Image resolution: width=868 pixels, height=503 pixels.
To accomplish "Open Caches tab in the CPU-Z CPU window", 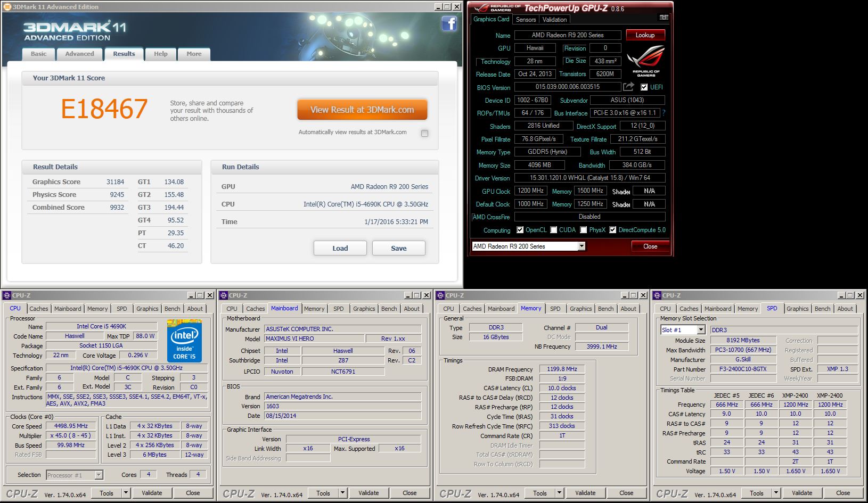I will [39, 309].
